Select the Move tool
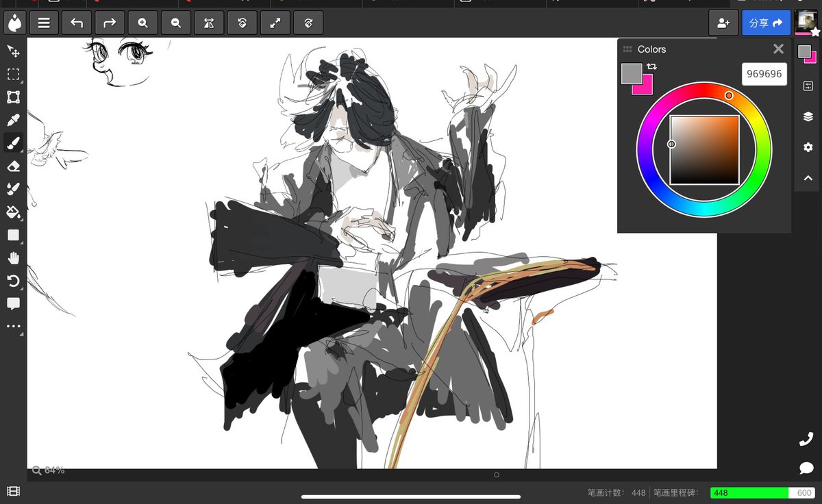This screenshot has height=504, width=822. (13, 51)
